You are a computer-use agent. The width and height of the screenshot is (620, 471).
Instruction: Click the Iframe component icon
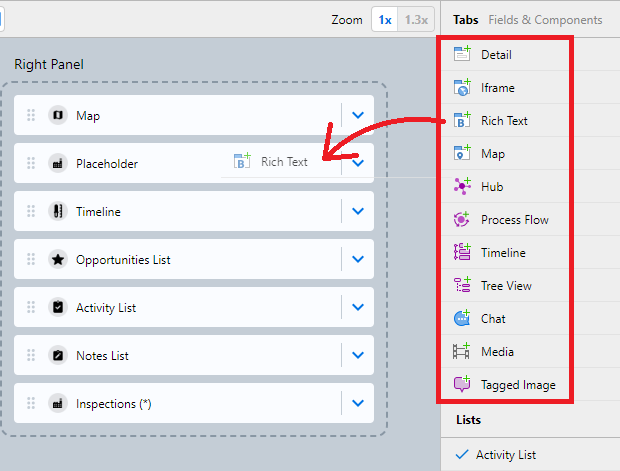(462, 88)
